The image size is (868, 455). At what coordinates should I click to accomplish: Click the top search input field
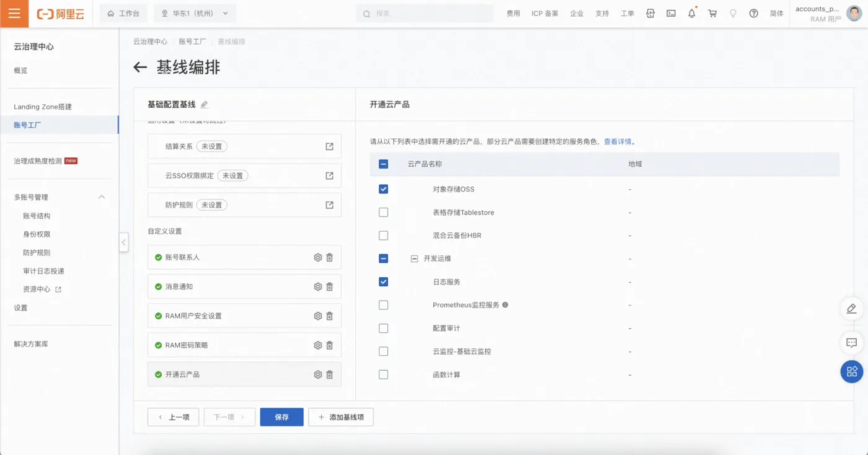[x=425, y=13]
